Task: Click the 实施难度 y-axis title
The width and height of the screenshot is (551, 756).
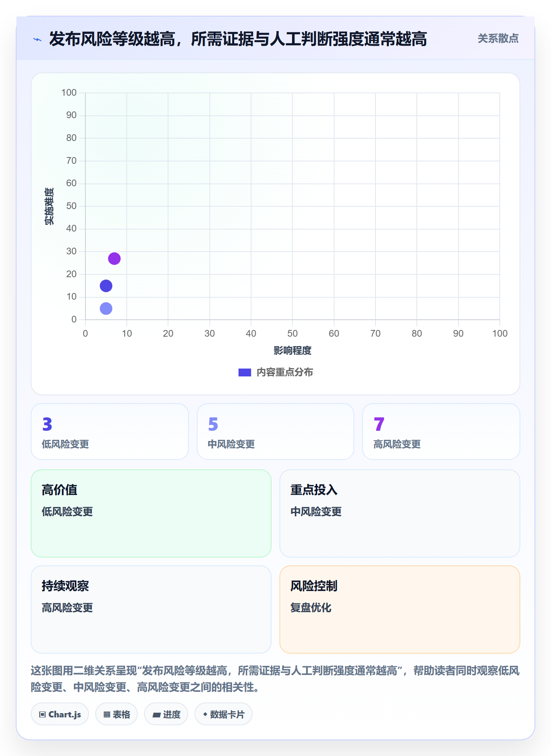Action: [x=49, y=206]
